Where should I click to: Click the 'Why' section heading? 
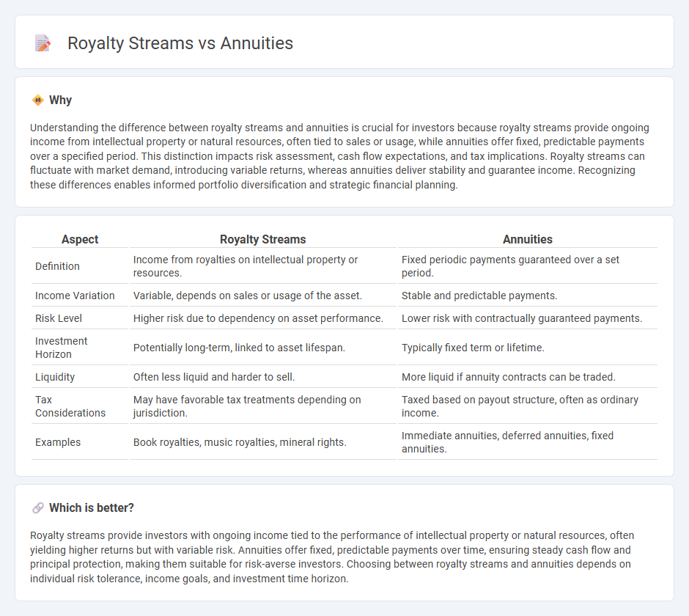click(61, 100)
